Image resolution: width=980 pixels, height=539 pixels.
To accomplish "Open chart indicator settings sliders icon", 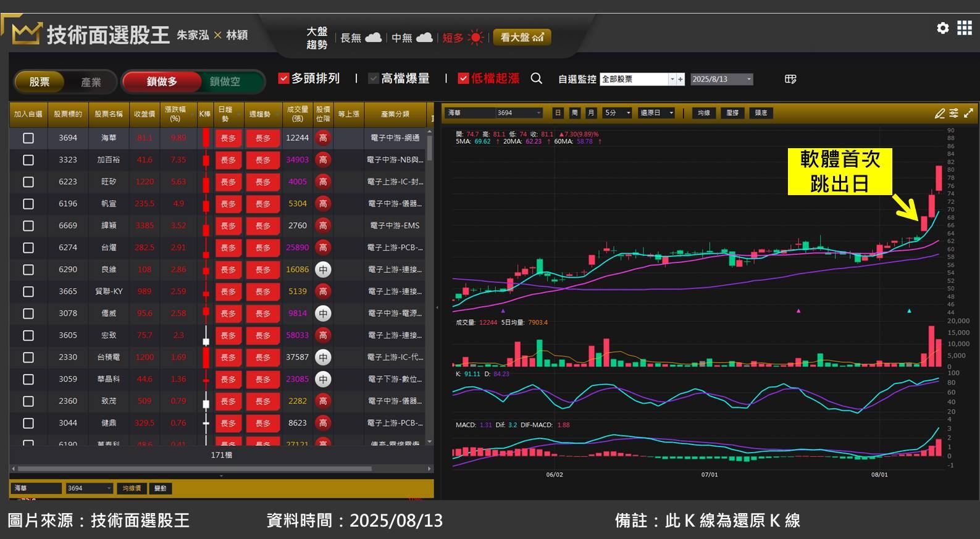I will point(954,113).
